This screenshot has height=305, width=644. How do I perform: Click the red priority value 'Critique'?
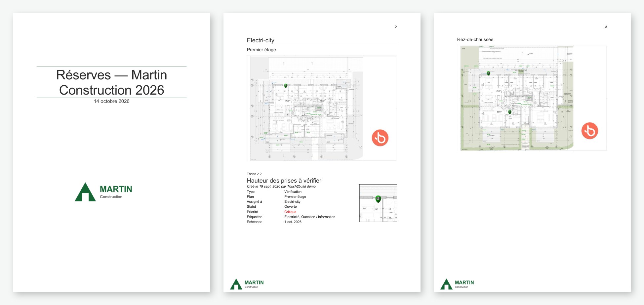tap(290, 212)
